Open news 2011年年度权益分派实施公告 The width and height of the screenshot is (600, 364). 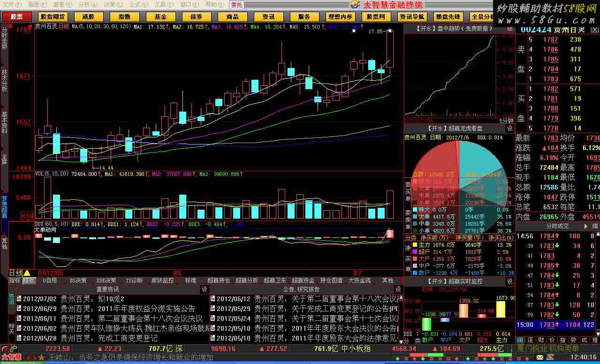tap(146, 309)
